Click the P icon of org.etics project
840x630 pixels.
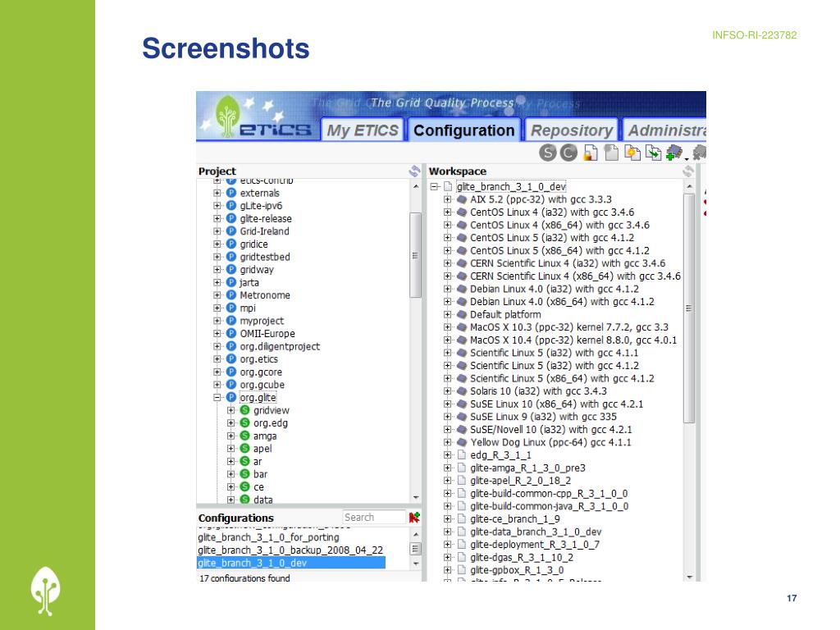[x=231, y=359]
